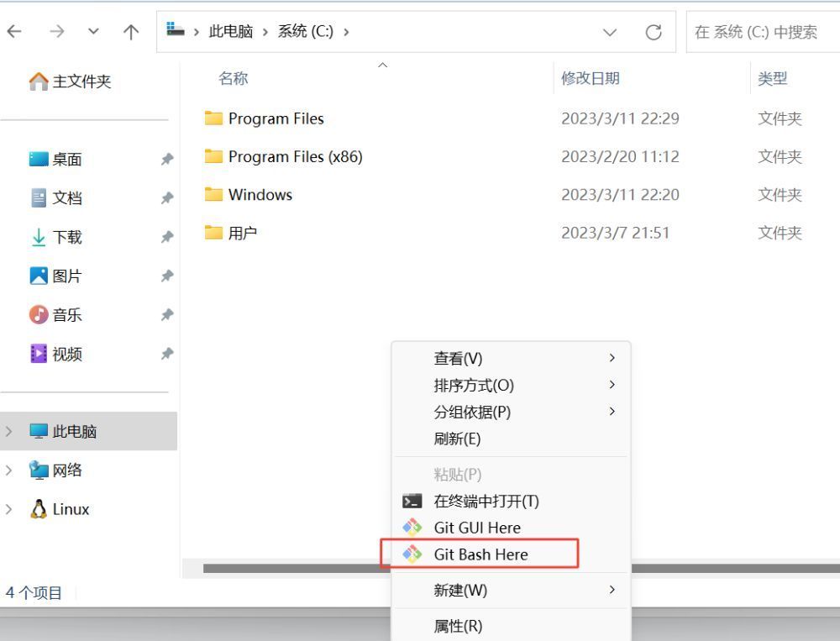
Task: Open 视频 in the sidebar
Action: pyautogui.click(x=55, y=354)
